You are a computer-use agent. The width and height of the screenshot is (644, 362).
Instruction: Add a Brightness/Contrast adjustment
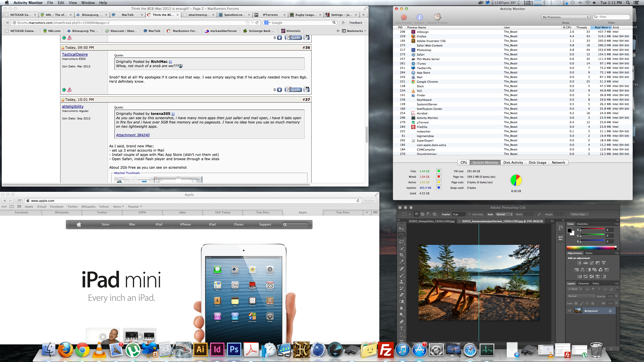click(579, 263)
